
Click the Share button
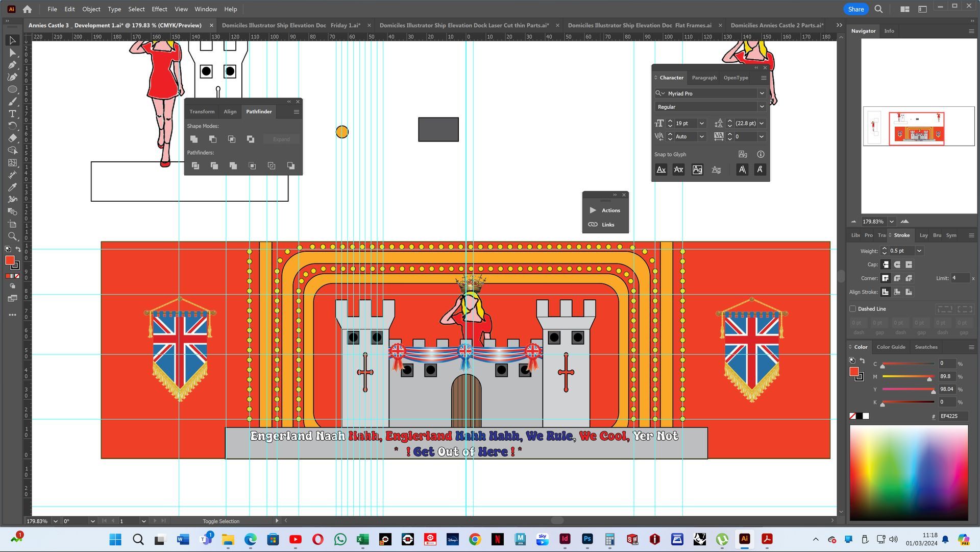(x=855, y=9)
